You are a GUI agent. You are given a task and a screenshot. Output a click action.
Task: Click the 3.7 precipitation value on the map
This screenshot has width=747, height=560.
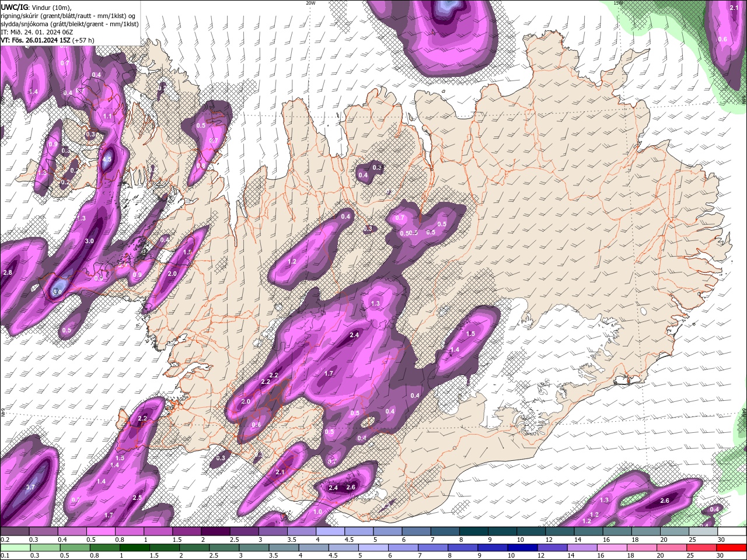31,487
